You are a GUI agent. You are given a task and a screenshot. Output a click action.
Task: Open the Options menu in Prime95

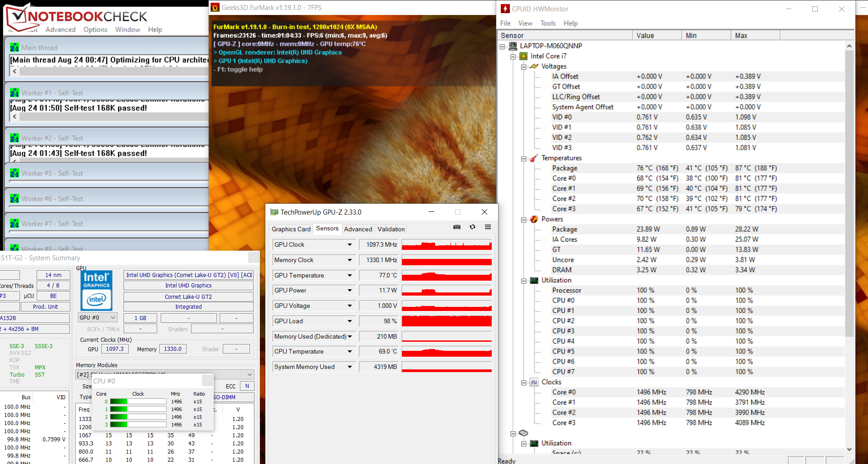click(96, 29)
